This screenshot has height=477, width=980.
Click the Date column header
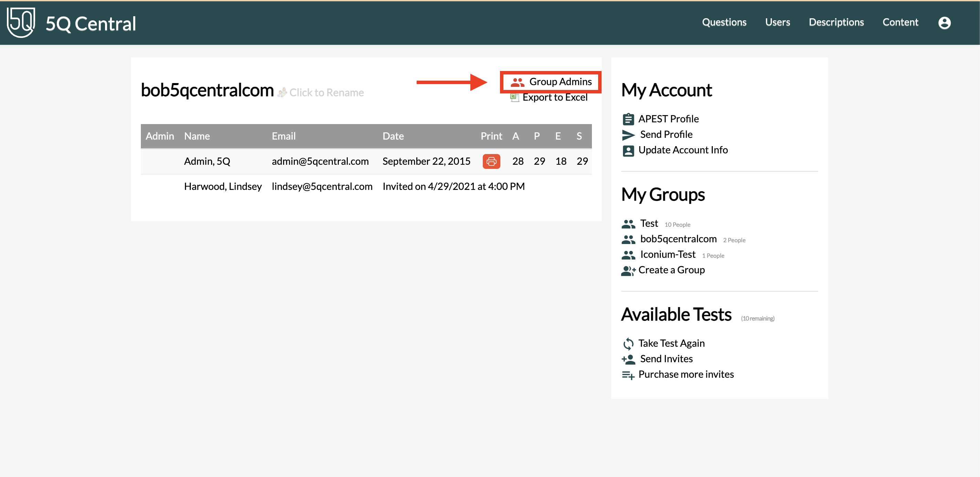point(393,136)
